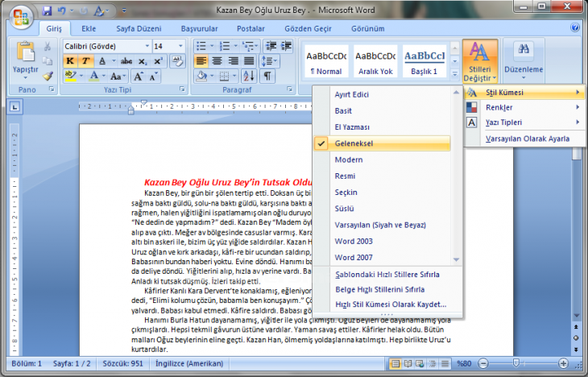Expand numbered list options arrow

point(235,46)
